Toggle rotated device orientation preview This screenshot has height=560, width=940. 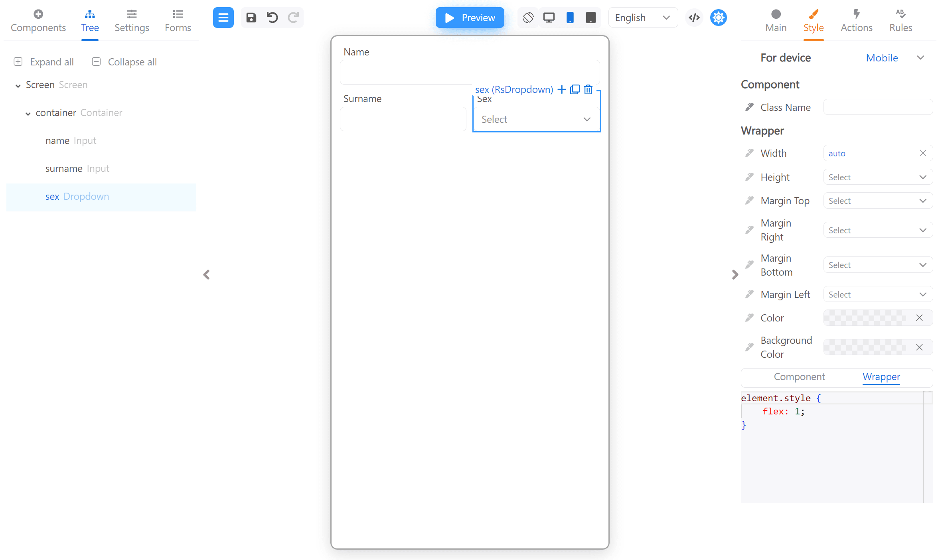[528, 18]
